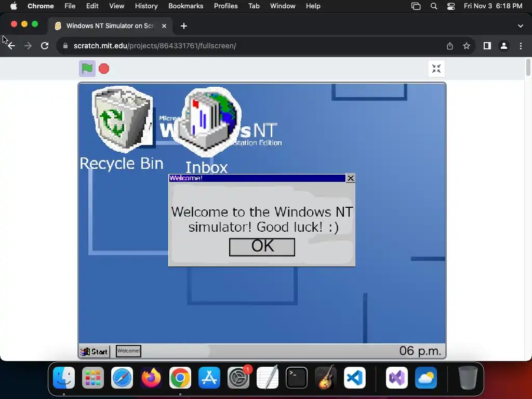Screen dimensions: 532x399
Task: Open TextEdit from the Dock
Action: pos(268,378)
